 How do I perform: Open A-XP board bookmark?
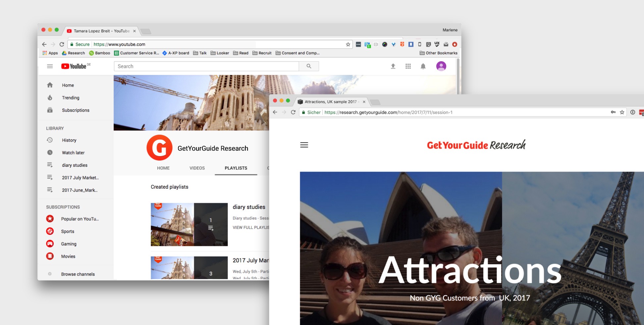click(x=176, y=53)
